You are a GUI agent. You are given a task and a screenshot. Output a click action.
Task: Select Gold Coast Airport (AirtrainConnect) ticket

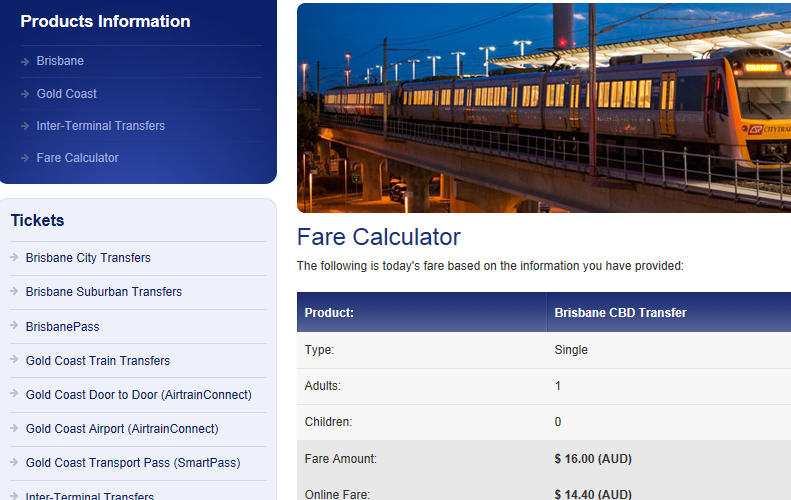[122, 429]
